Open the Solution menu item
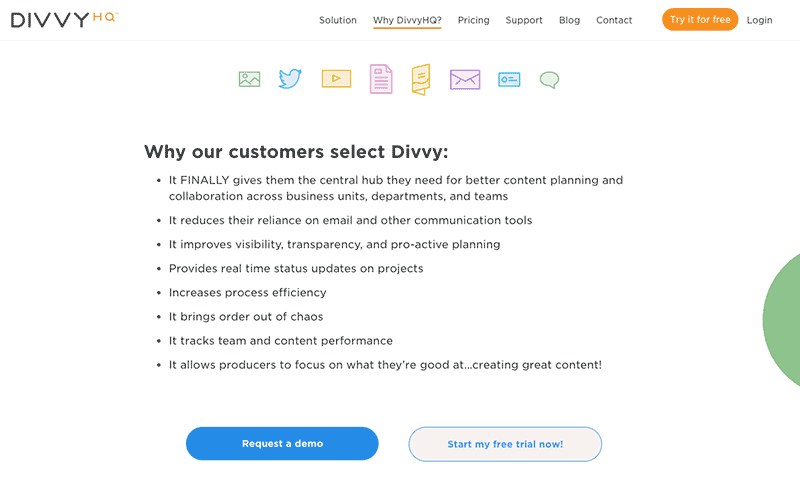Screen dimensions: 800x477 [x=338, y=20]
